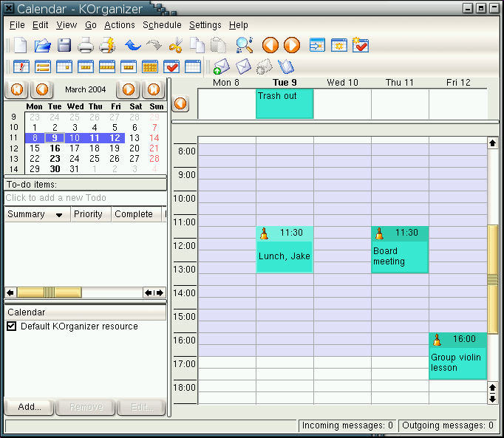Image resolution: width=504 pixels, height=438 pixels.
Task: Open a calendar file with folder icon
Action: pyautogui.click(x=42, y=45)
